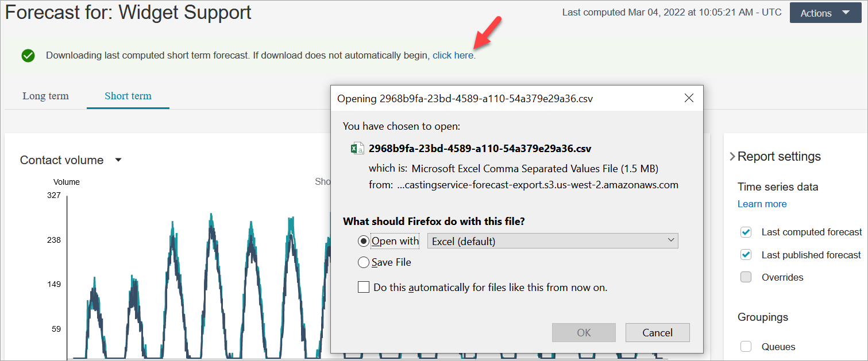Uncheck Last published forecast
Viewport: 868px width, 361px height.
(x=746, y=254)
